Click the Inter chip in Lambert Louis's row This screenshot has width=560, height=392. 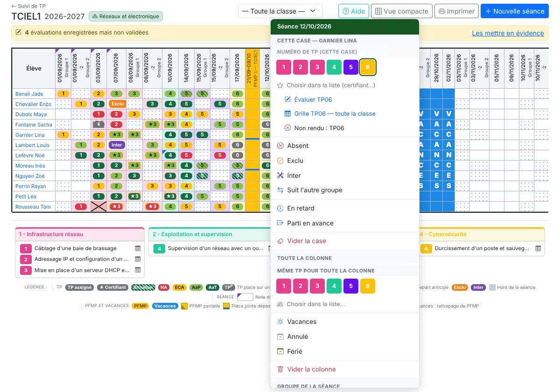pyautogui.click(x=117, y=145)
